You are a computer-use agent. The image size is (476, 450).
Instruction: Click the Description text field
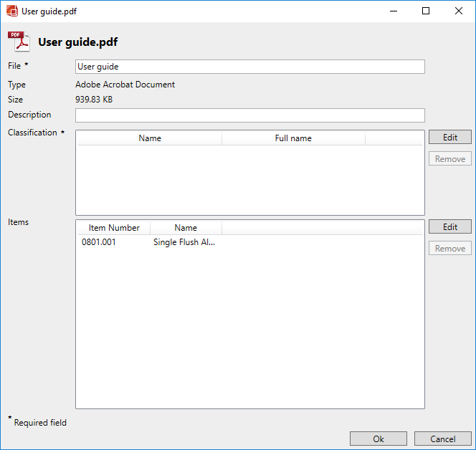pos(249,115)
